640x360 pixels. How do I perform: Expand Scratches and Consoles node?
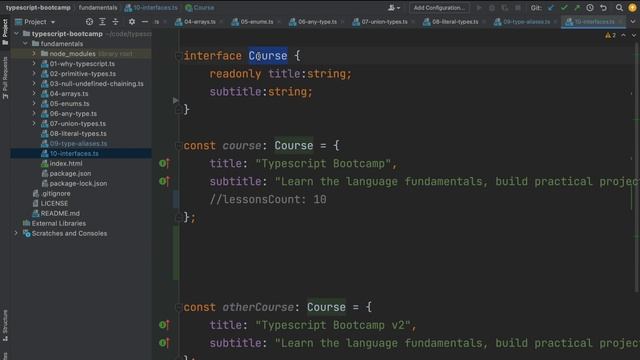[x=16, y=233]
